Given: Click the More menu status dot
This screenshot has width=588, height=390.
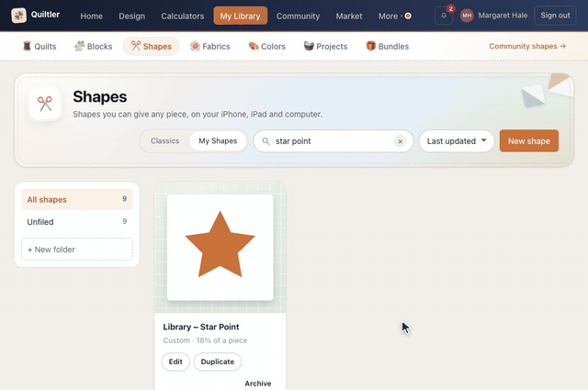Looking at the screenshot, I should click(x=408, y=16).
